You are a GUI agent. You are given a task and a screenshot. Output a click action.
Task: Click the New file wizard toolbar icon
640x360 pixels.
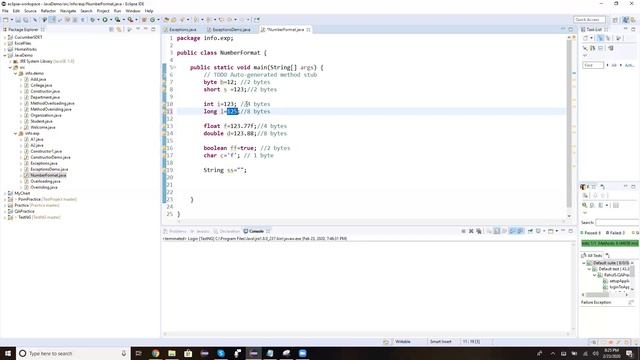tap(6, 20)
